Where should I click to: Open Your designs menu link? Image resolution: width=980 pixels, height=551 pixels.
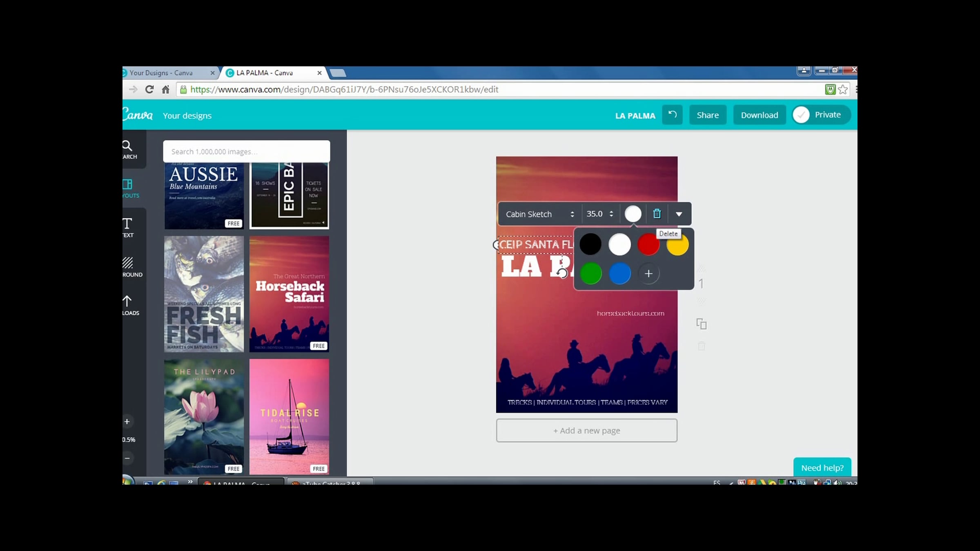[187, 116]
